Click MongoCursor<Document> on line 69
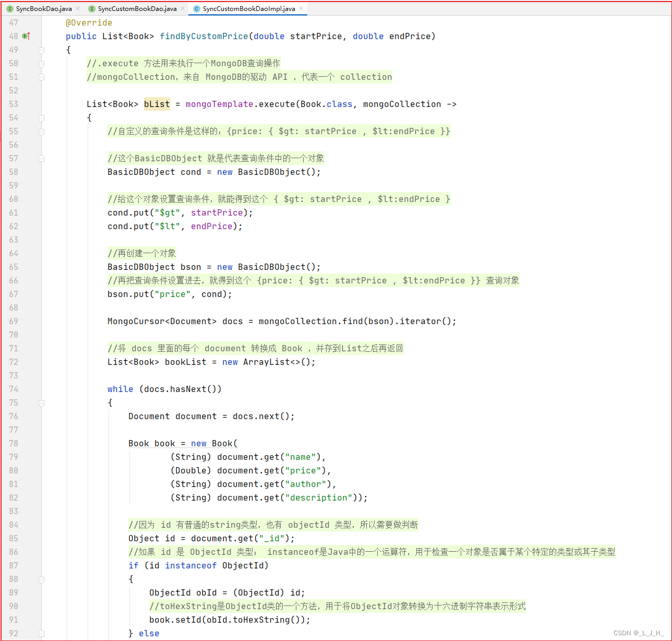The height and width of the screenshot is (641, 672). click(x=162, y=322)
